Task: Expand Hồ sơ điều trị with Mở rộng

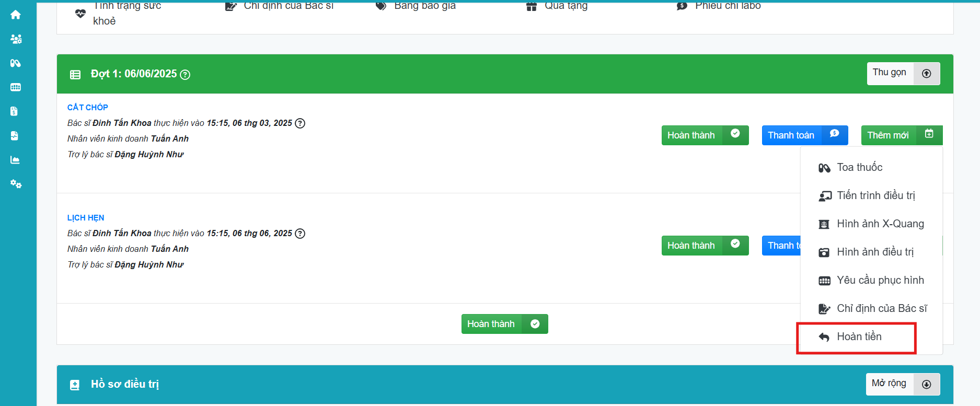Action: 902,384
